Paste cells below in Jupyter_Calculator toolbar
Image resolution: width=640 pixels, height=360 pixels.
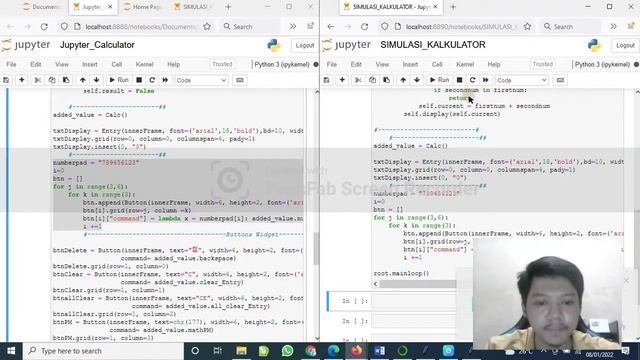pyautogui.click(x=66, y=80)
